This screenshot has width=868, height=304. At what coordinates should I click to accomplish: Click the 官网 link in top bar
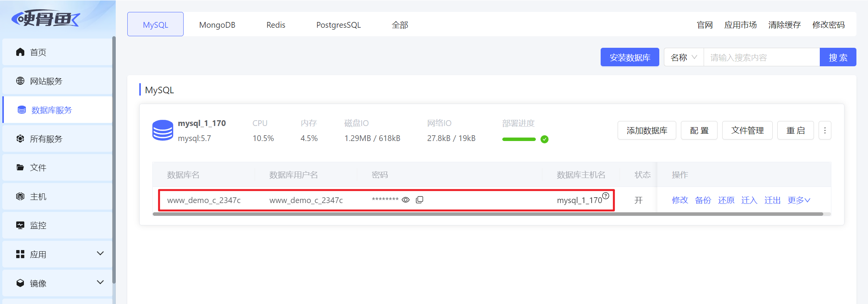coord(705,25)
